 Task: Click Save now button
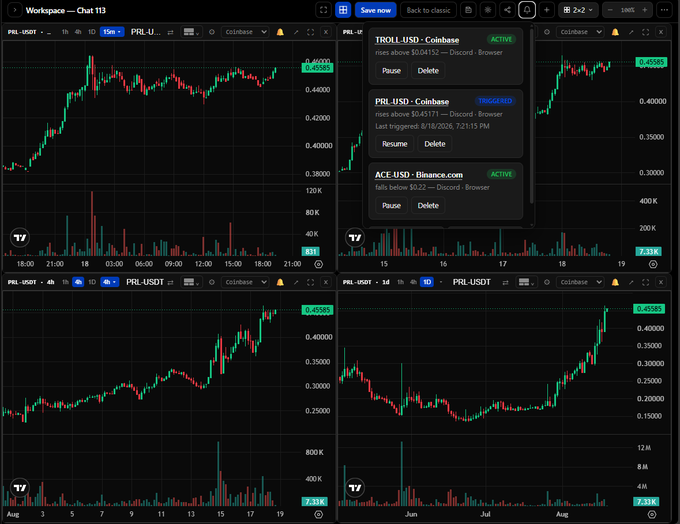click(376, 10)
